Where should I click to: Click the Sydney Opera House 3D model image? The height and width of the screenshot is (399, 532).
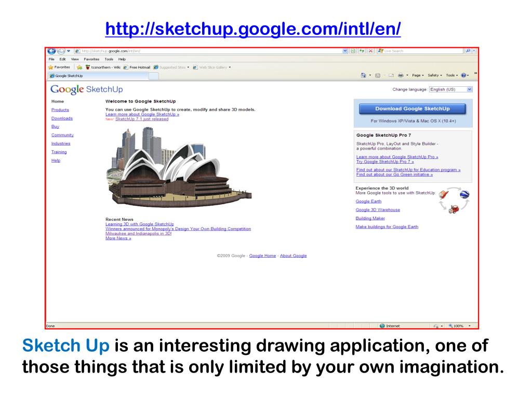click(x=179, y=167)
